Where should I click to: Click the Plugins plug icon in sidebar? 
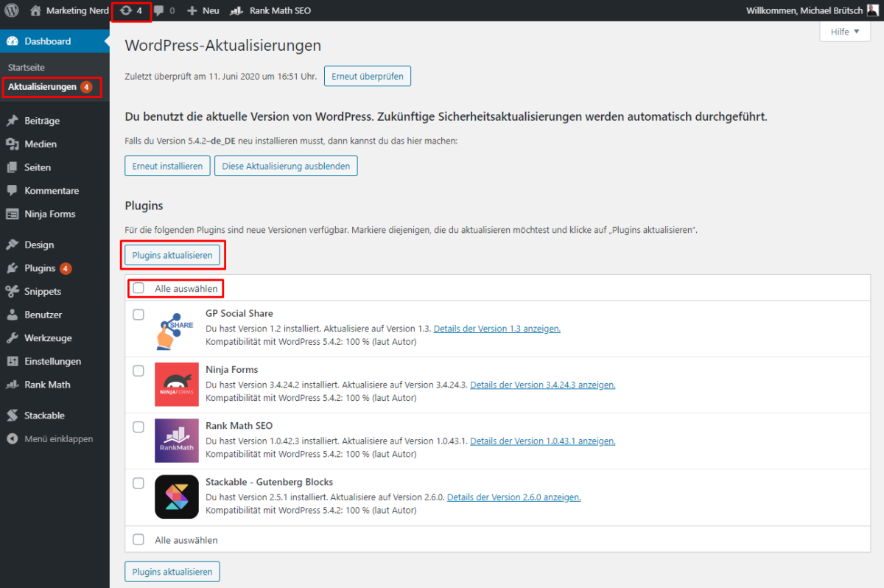pos(12,268)
